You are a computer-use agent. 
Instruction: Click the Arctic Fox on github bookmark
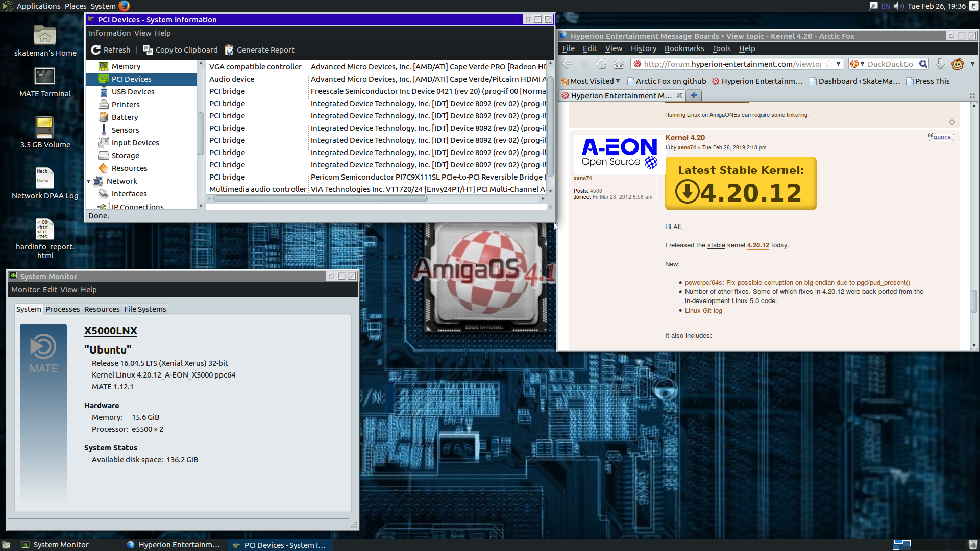tap(667, 81)
